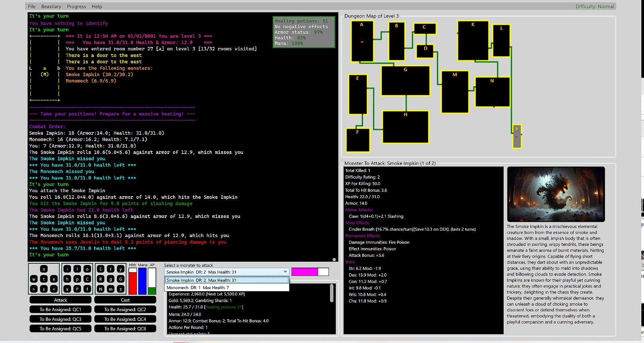Click the 'w' west movement key
This screenshot has height=343, width=644.
click(x=34, y=279)
